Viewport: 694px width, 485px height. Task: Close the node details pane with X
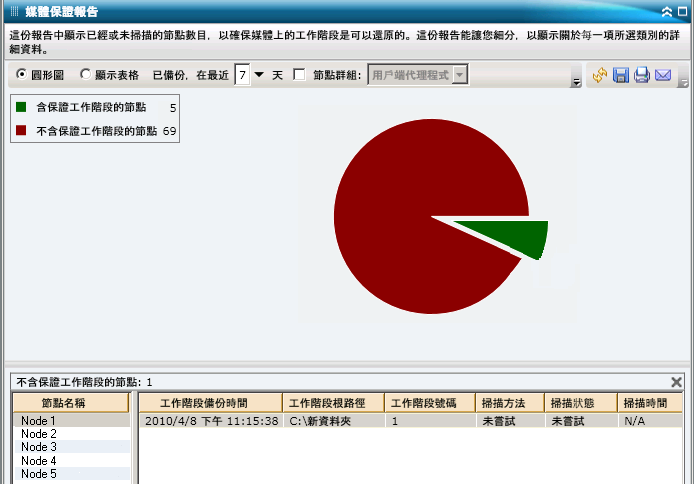pos(676,382)
